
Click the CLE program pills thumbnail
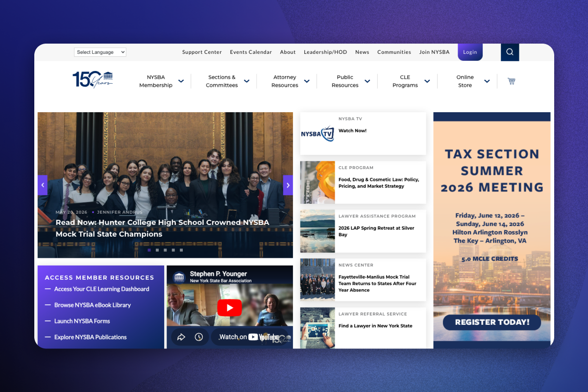(318, 182)
